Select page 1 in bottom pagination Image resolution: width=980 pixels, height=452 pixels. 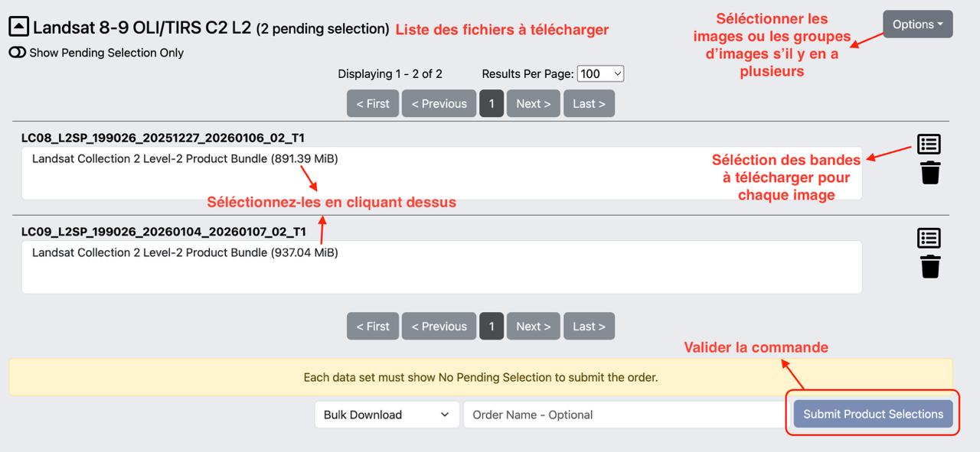tap(492, 326)
